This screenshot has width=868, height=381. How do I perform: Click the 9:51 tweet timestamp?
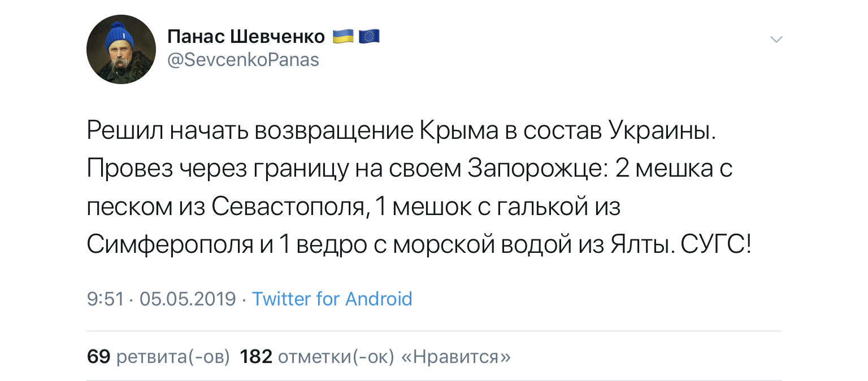(x=105, y=299)
